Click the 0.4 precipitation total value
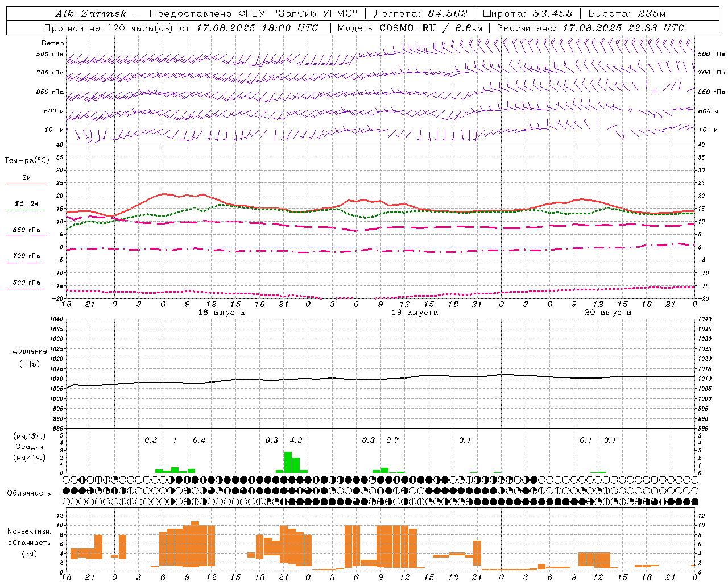This screenshot has height=582, width=728. pos(199,440)
